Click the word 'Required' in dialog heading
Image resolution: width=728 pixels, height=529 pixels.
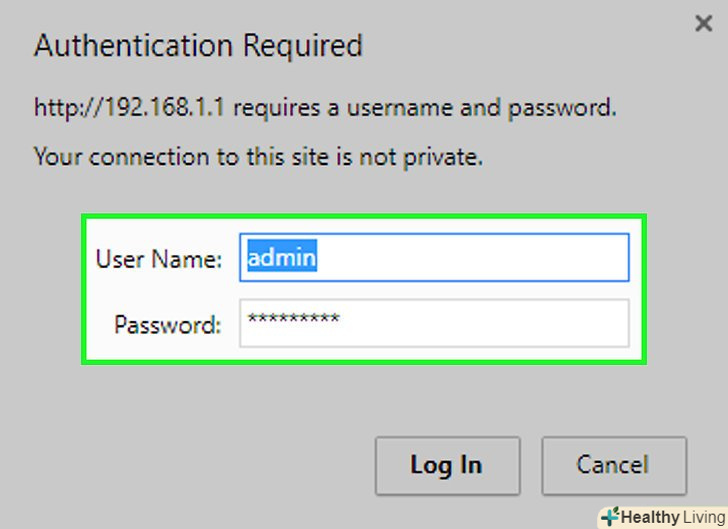point(298,46)
